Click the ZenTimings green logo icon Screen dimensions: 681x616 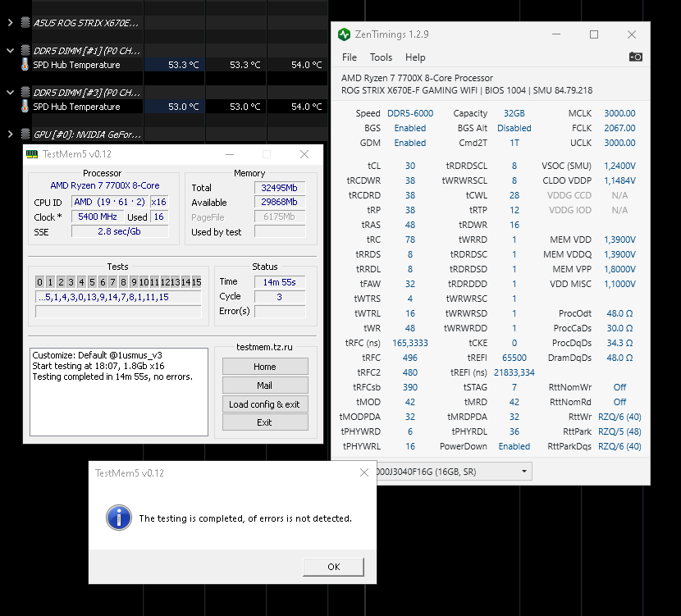pos(344,34)
